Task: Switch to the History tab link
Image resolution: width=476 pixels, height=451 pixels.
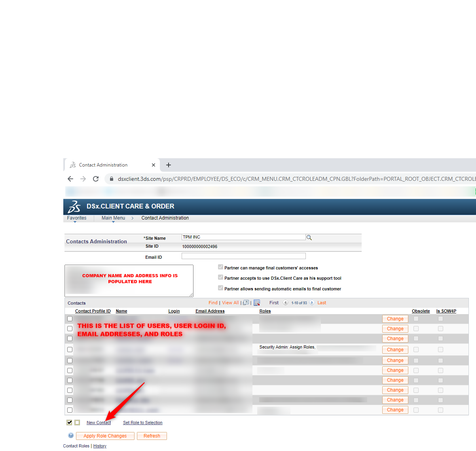Action: click(100, 446)
